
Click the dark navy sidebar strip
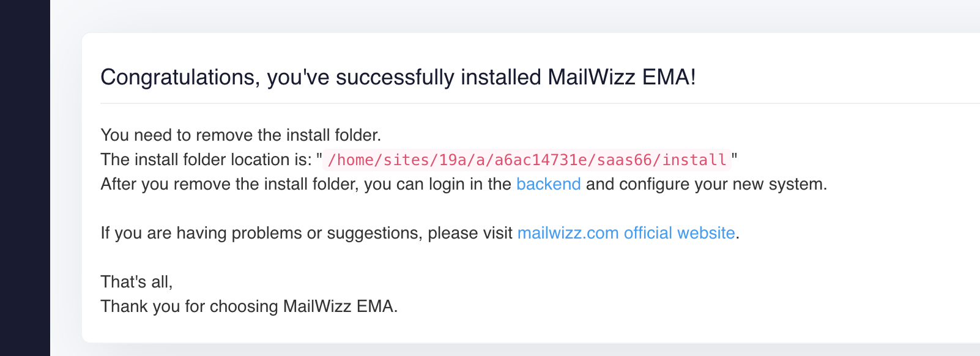25,178
